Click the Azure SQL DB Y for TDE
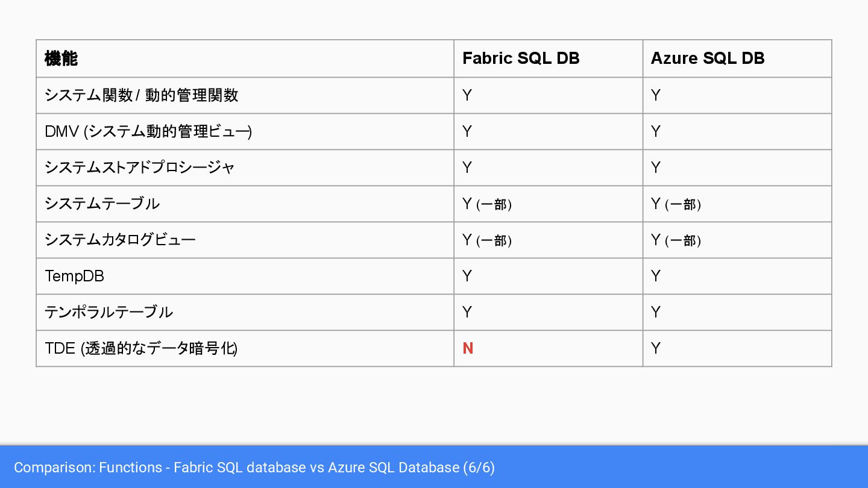 pos(656,348)
